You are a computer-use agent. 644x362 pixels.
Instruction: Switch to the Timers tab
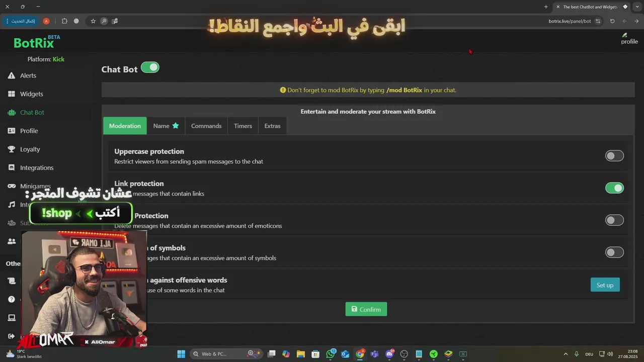point(243,126)
